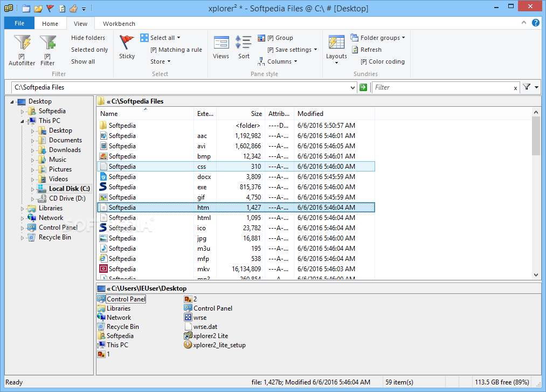Viewport: 546px width, 392px height.
Task: Expand the Local Disk (C:) tree node
Action: pyautogui.click(x=32, y=189)
